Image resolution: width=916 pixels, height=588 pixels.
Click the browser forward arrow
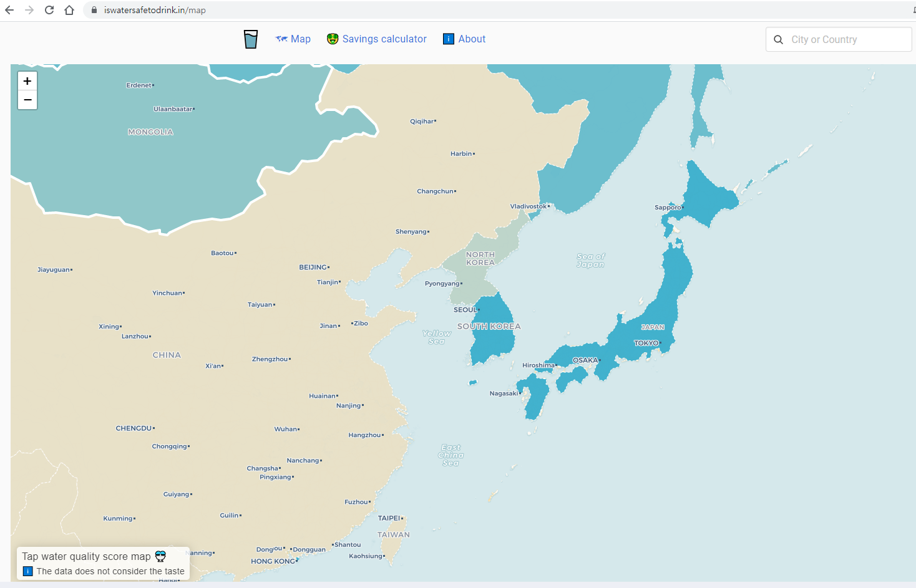point(29,10)
